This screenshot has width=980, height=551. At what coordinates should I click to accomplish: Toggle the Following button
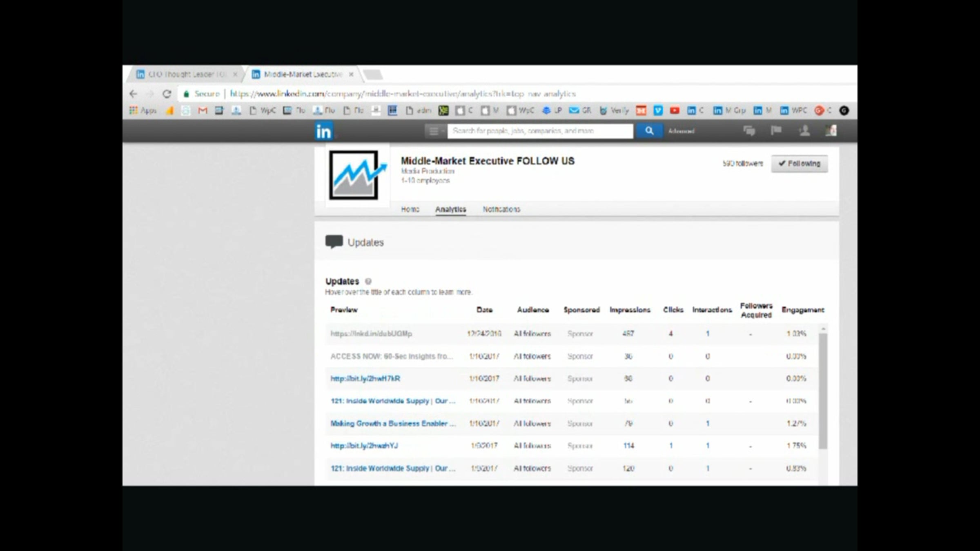[x=799, y=164]
